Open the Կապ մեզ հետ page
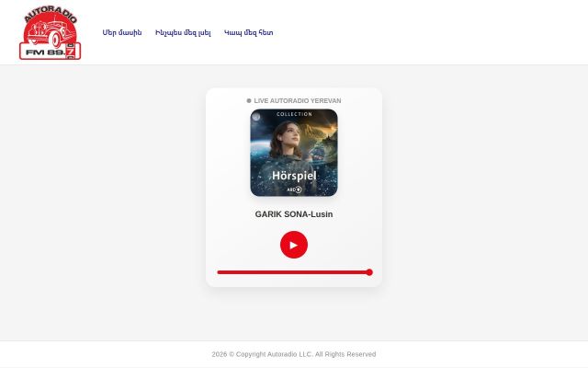The image size is (588, 368). tap(249, 33)
